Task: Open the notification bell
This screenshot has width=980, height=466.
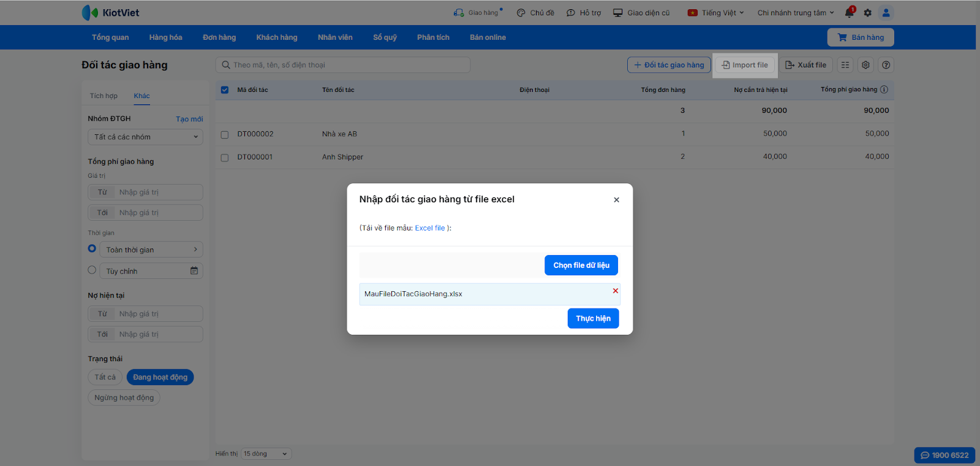Action: pyautogui.click(x=850, y=12)
